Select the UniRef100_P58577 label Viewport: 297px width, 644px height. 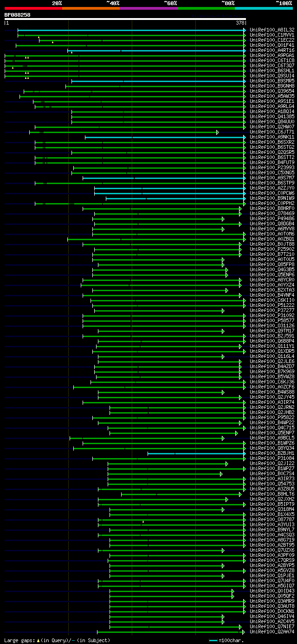click(x=272, y=320)
